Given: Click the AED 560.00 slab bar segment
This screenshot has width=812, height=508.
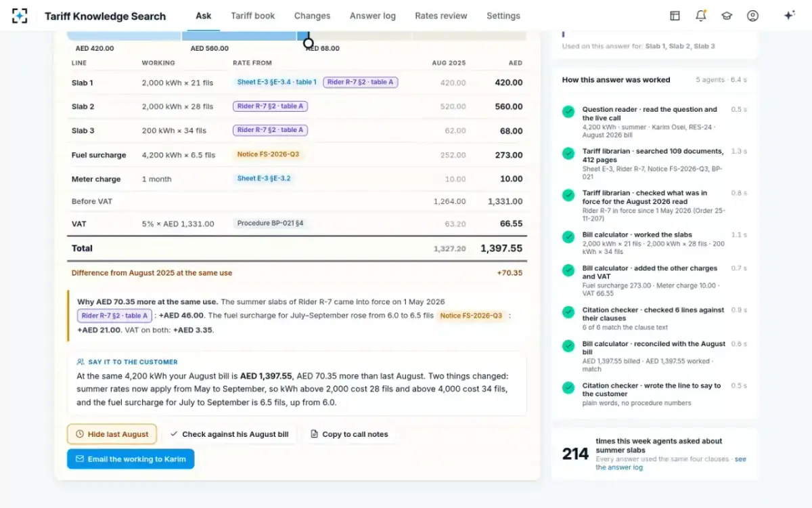Looking at the screenshot, I should point(240,36).
